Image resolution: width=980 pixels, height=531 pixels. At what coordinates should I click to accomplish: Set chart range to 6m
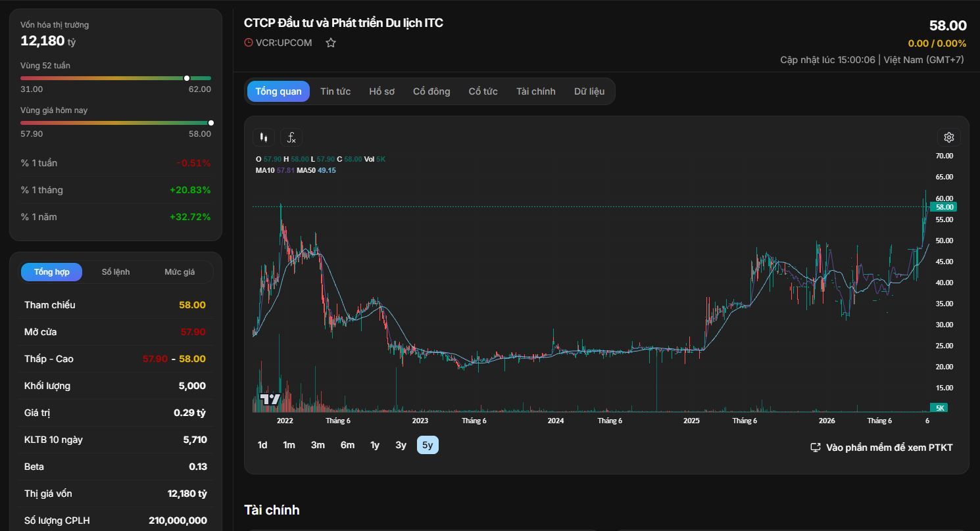click(x=347, y=445)
